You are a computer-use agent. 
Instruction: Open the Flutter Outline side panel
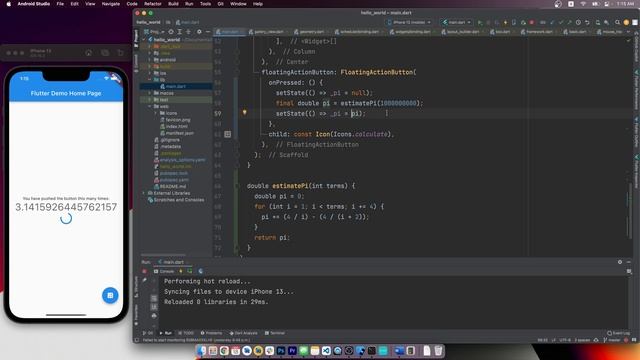coord(636,132)
